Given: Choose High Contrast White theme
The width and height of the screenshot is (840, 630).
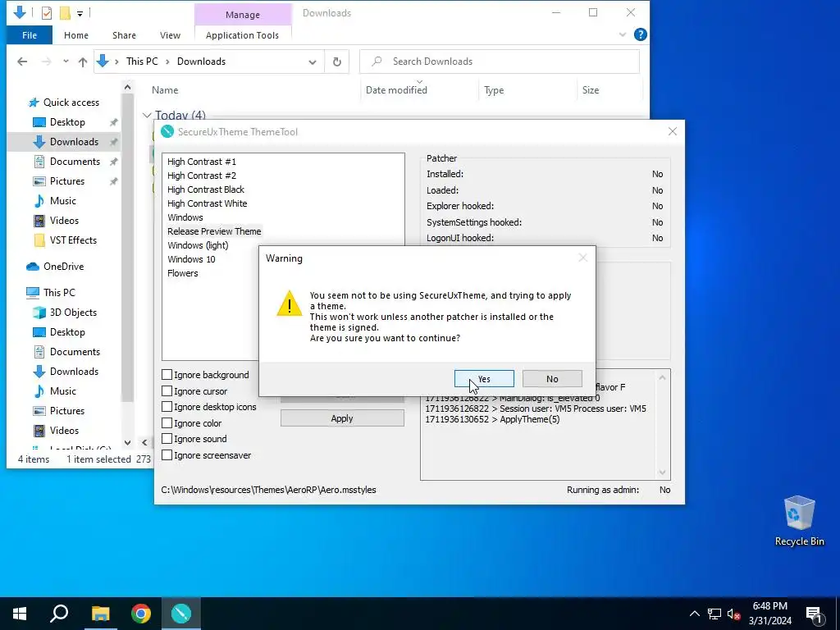Looking at the screenshot, I should pyautogui.click(x=208, y=203).
